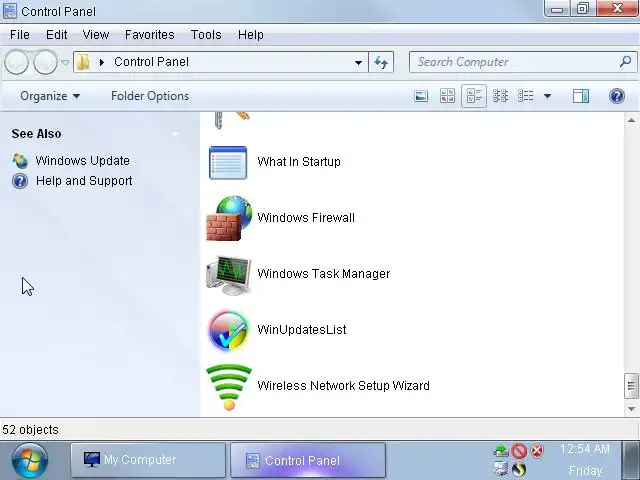This screenshot has width=640, height=480.
Task: Click the Help and Support question icon
Action: click(x=20, y=181)
